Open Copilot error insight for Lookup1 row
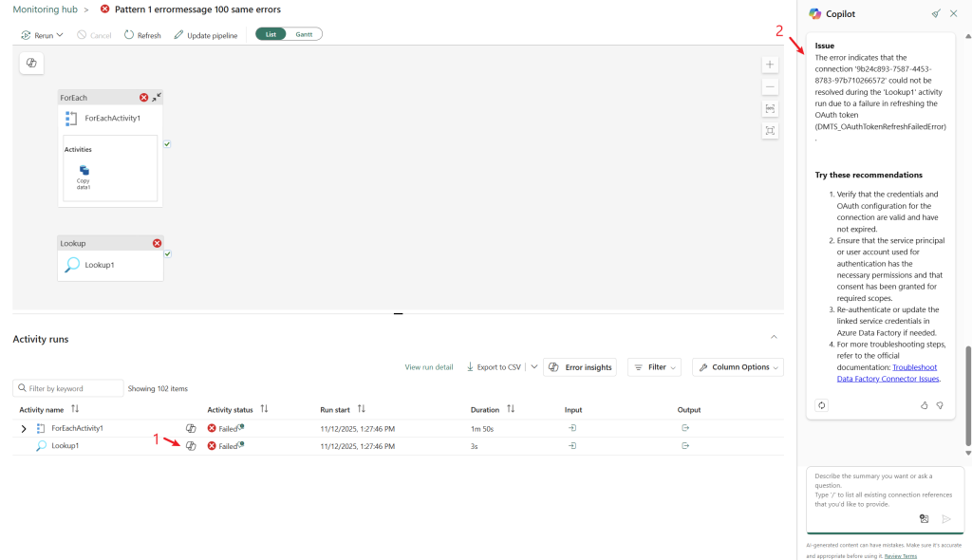Viewport: 972px width, 560px height. click(191, 446)
